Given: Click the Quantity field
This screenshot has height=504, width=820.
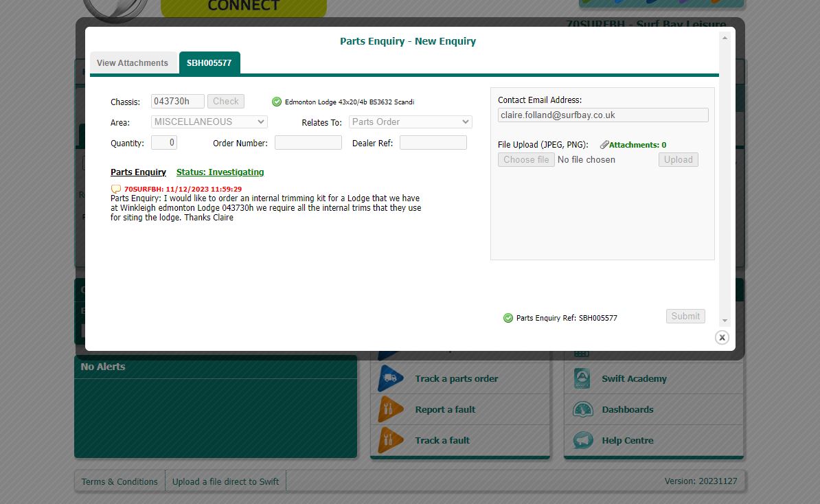Looking at the screenshot, I should pyautogui.click(x=164, y=142).
